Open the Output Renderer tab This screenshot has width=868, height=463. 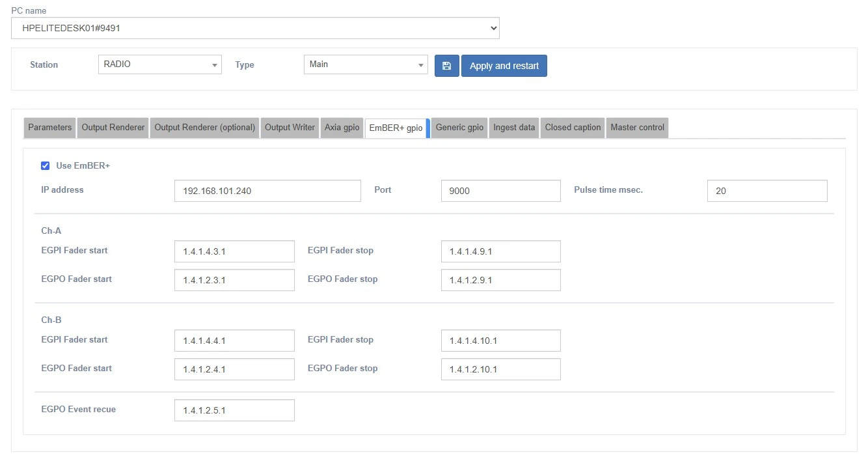click(x=113, y=128)
